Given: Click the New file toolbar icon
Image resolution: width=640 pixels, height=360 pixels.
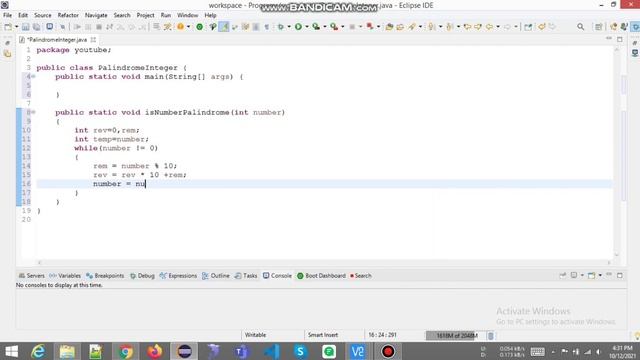Looking at the screenshot, I should [8, 27].
